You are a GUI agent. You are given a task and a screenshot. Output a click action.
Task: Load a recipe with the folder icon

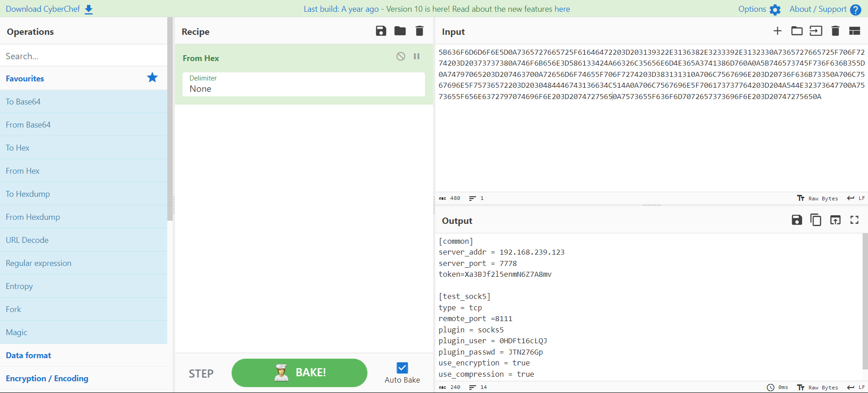click(400, 31)
